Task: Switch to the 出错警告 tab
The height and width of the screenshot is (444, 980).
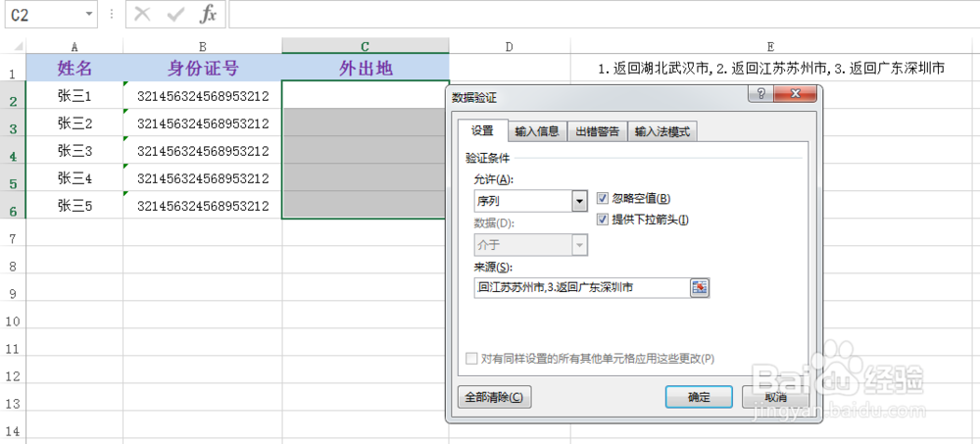Action: pyautogui.click(x=597, y=131)
